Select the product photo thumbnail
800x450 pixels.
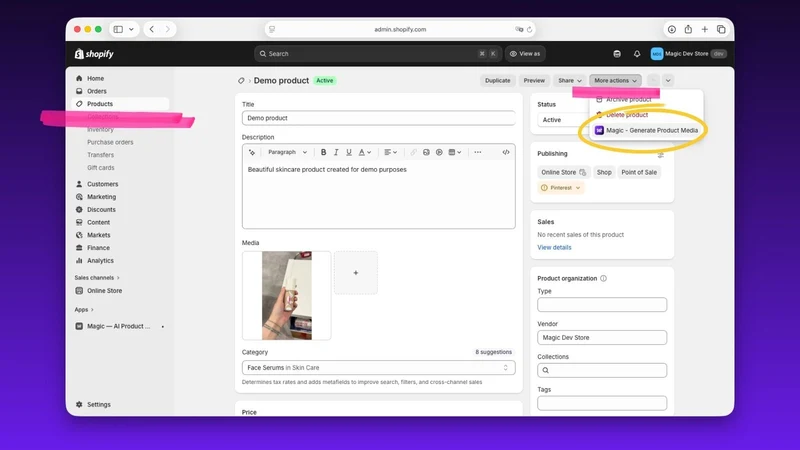coord(287,295)
